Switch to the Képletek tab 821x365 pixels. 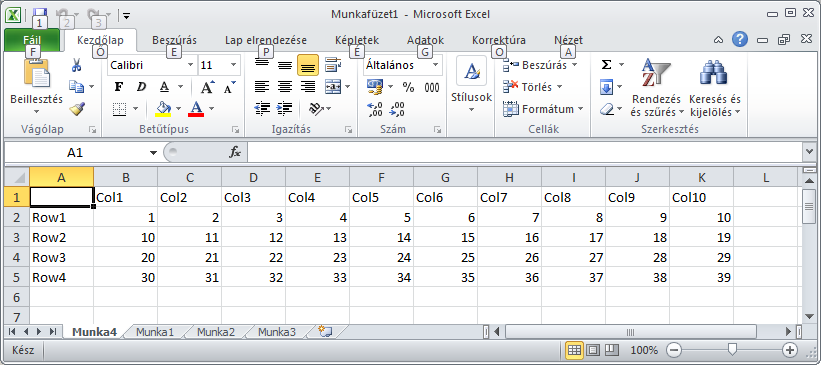[357, 40]
